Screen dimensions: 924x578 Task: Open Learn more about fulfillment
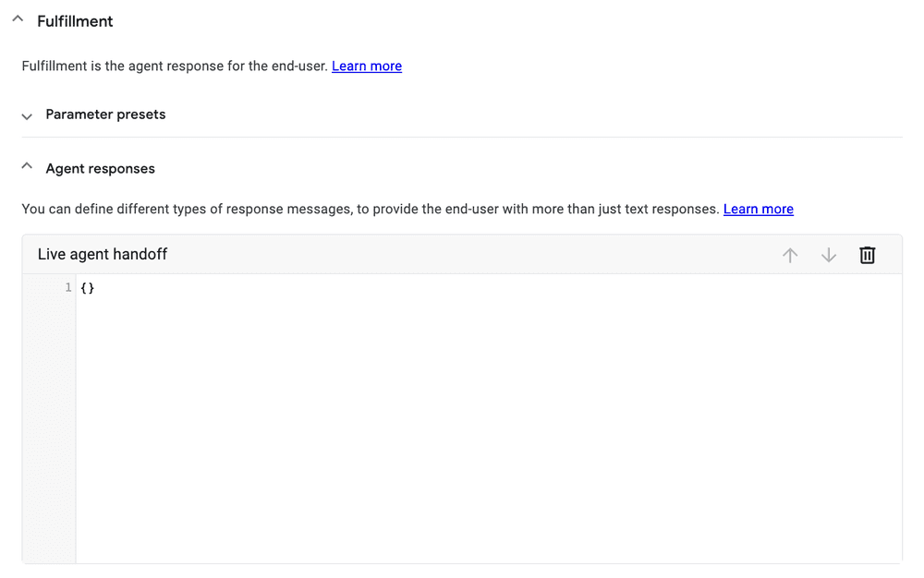(x=366, y=66)
